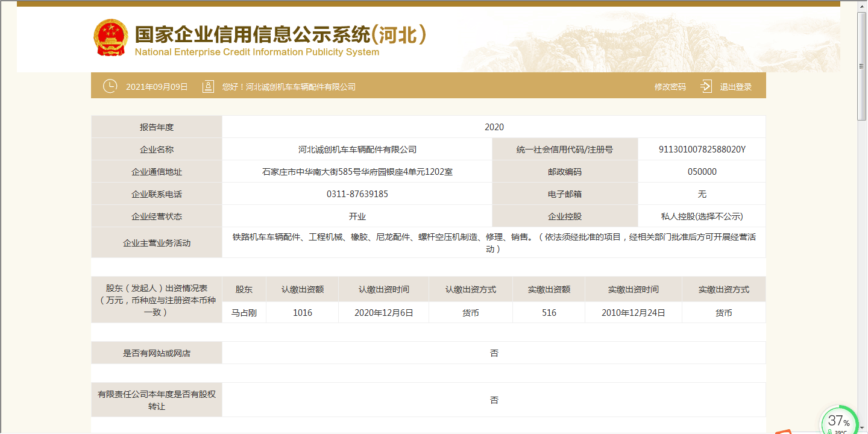This screenshot has height=434, width=868.
Task: Click paid-in date 2010年12月24日
Action: 634,313
